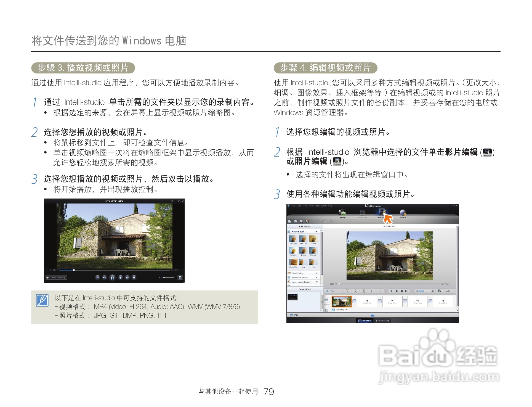This screenshot has width=532, height=407.
Task: Toggle the transition checkbox between storyboard clips
Action: tap(354, 301)
